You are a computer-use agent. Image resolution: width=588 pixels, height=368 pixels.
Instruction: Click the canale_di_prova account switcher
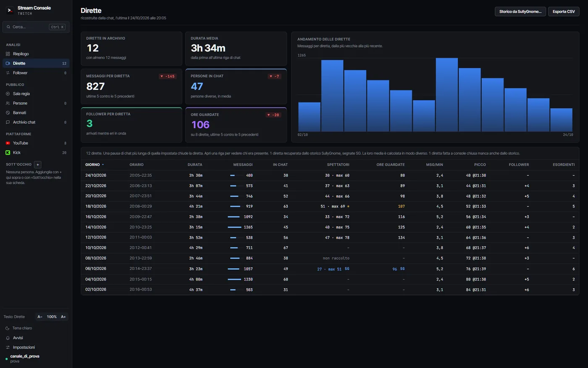[36, 358]
